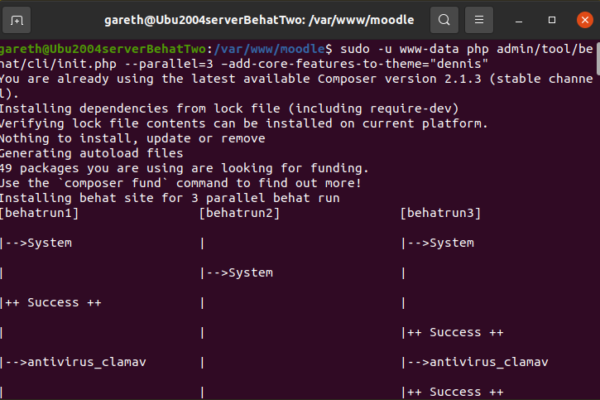Screen dimensions: 600x400
Task: Click 'antivirus_clamav' in behatrun1 column
Action: point(86,362)
